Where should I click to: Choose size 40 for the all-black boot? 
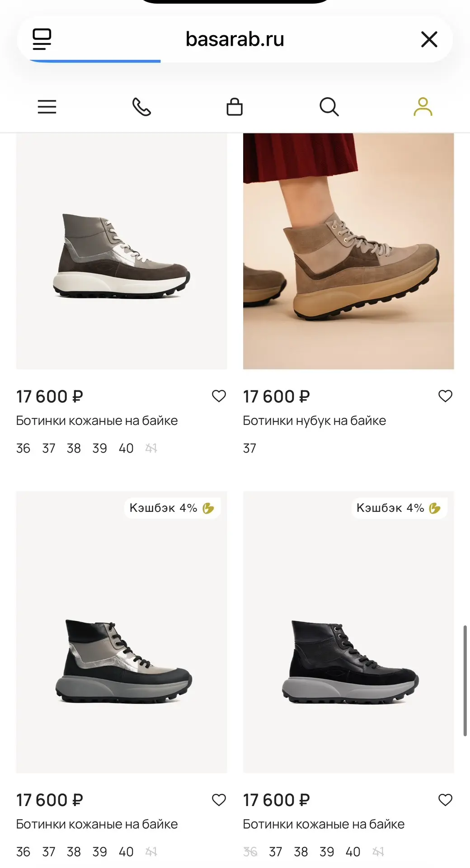tap(352, 852)
